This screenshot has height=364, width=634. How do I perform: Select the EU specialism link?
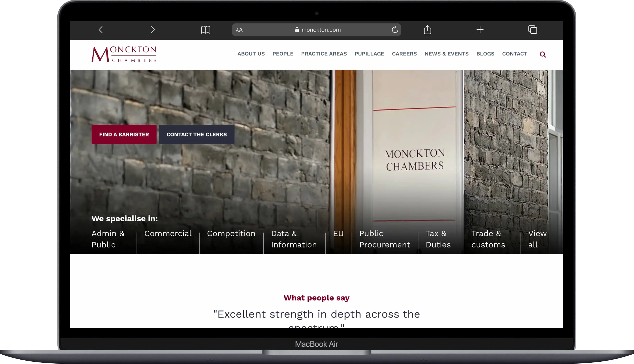click(338, 234)
